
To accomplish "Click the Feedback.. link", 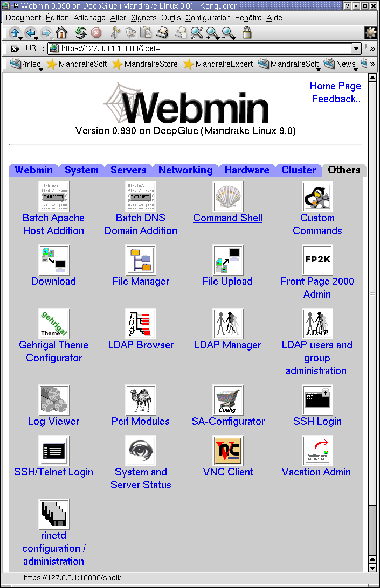I will tap(336, 99).
